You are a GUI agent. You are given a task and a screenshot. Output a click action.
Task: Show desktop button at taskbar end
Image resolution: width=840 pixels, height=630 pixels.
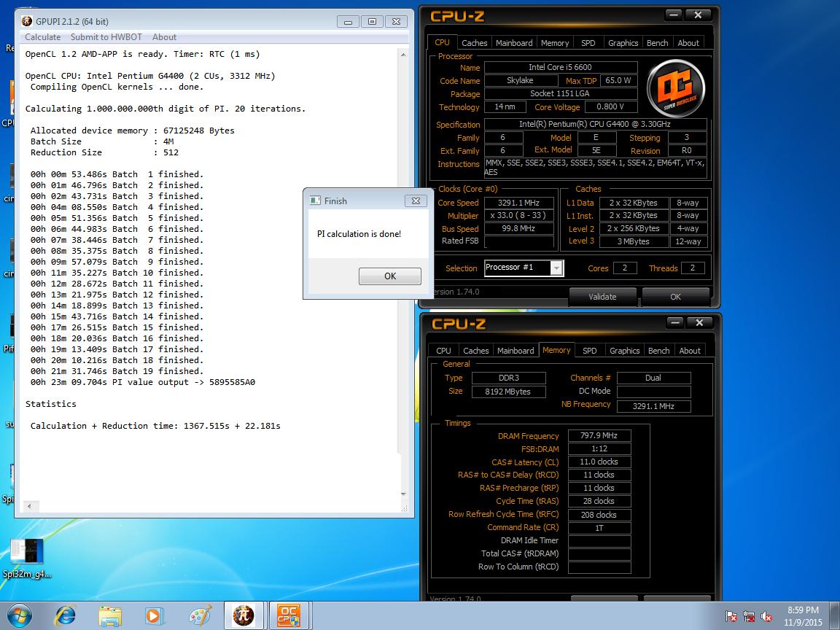click(x=836, y=616)
